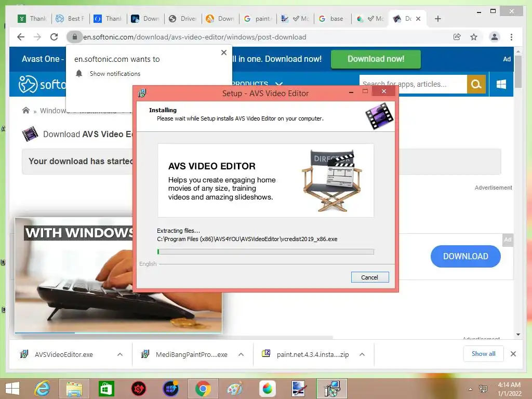
Task: Click the orange search magnifier button
Action: point(476,84)
